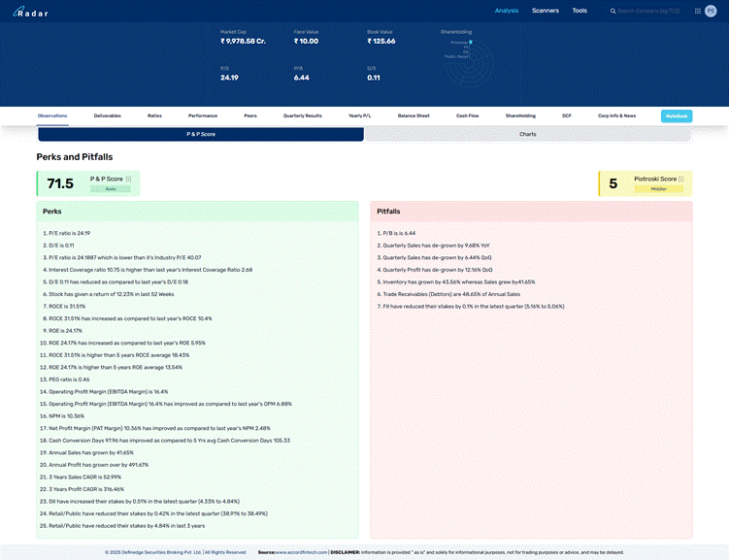Click the Piotroski Score info icon
The width and height of the screenshot is (729, 560).
680,179
